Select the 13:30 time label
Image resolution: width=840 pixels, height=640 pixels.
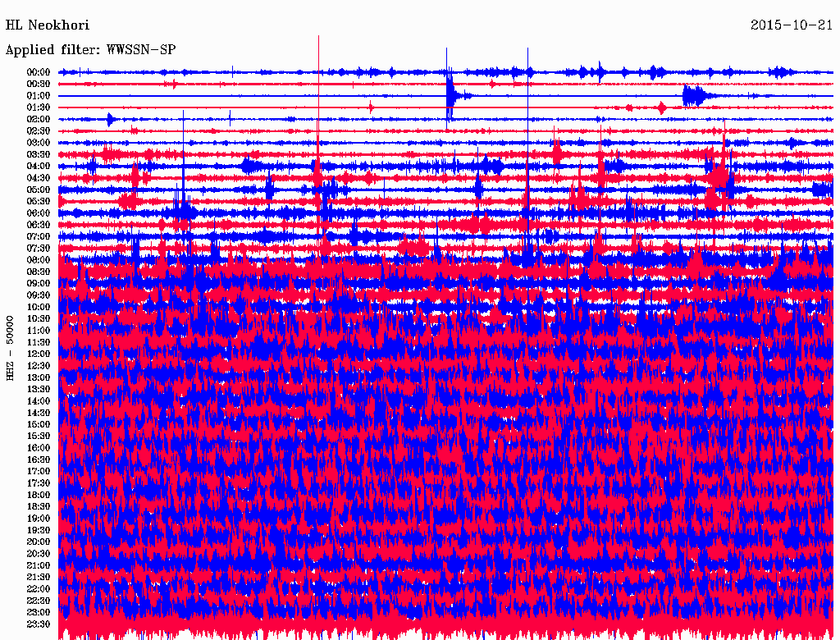(x=39, y=389)
